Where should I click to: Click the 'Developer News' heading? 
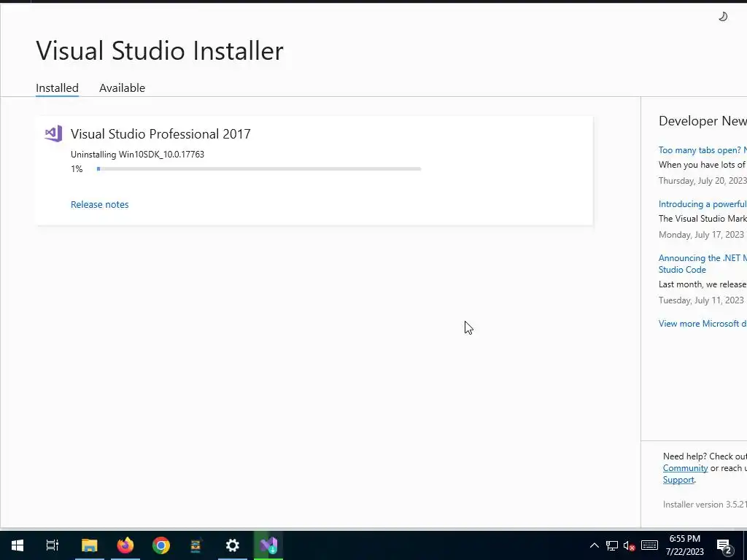(703, 121)
